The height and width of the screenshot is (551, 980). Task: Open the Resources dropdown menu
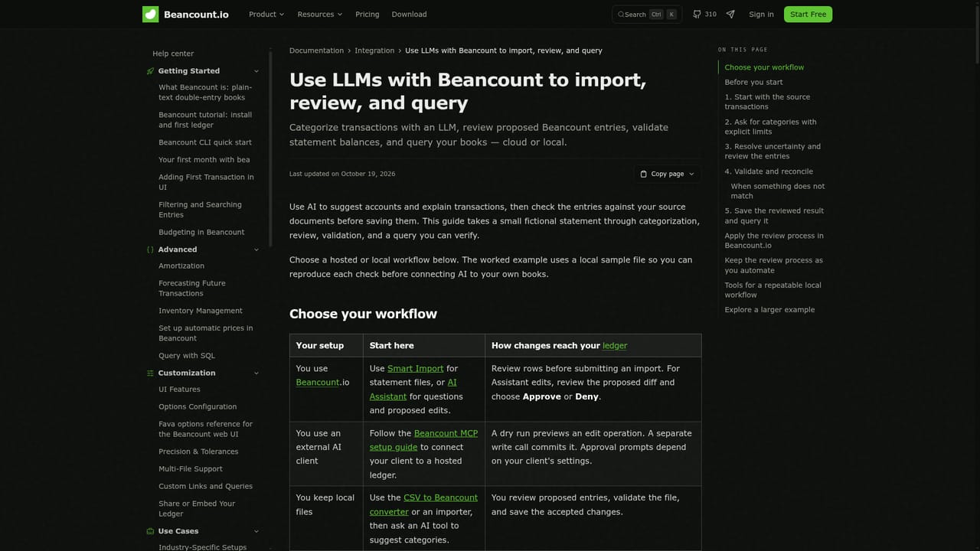coord(320,14)
